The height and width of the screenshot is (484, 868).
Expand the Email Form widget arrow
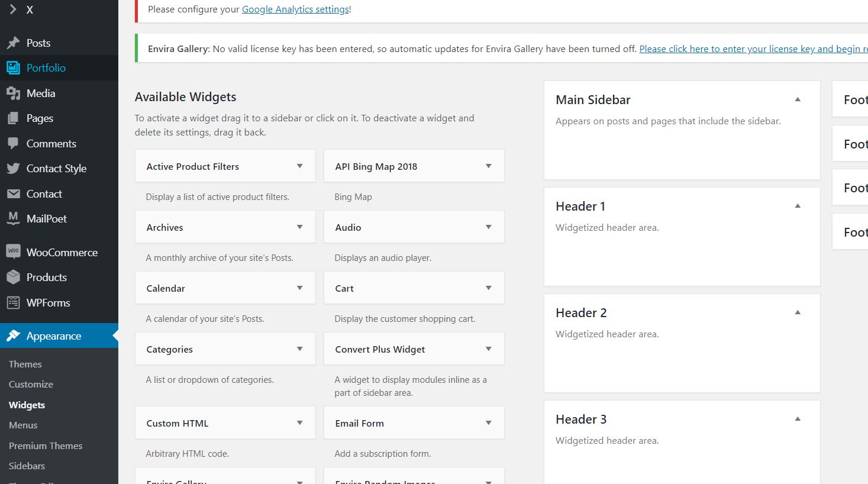489,423
